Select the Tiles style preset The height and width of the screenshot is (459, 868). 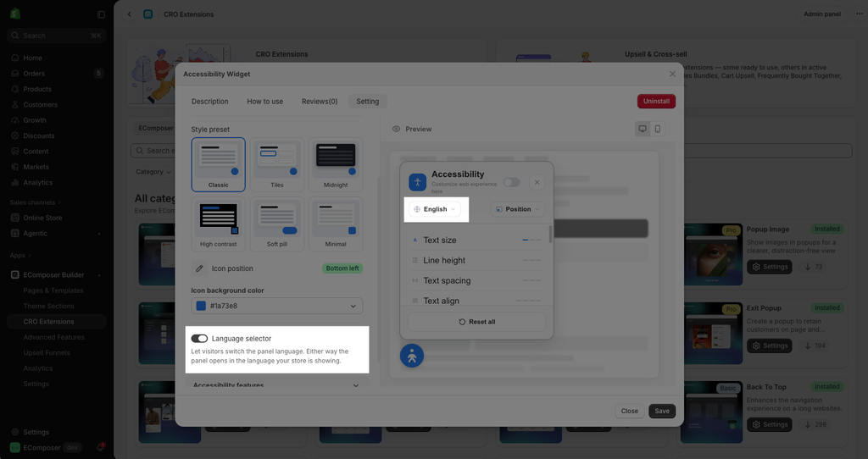pyautogui.click(x=277, y=164)
